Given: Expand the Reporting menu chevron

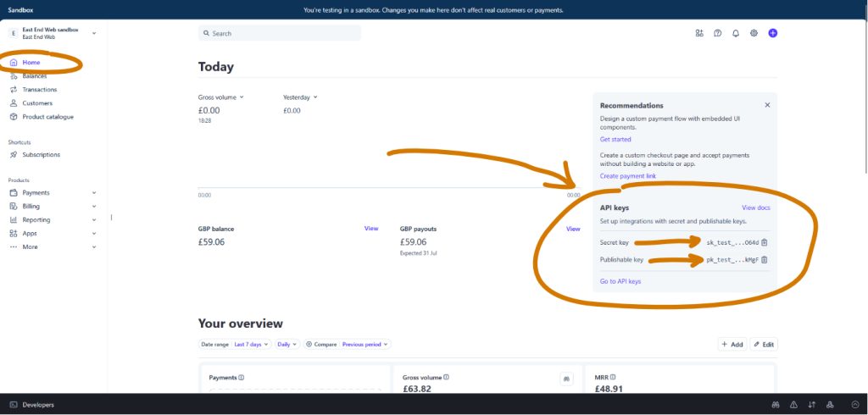Looking at the screenshot, I should click(93, 219).
